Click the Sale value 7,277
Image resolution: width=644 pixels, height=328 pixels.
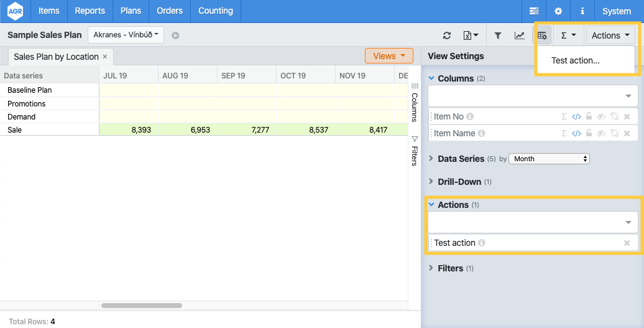260,130
